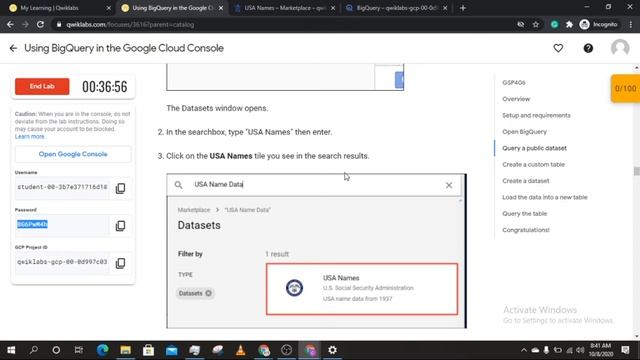Open Windows Start menu
Screen dimensions: 640x360
tap(11, 350)
